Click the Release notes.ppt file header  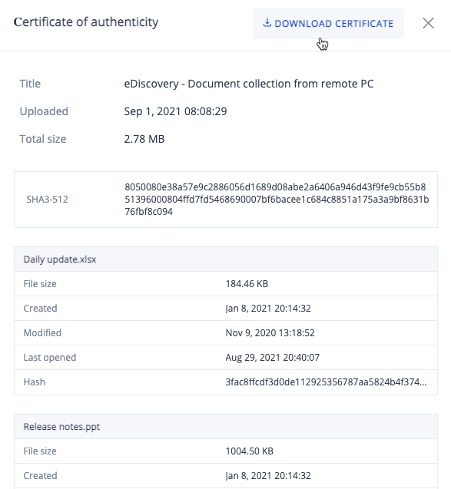226,427
